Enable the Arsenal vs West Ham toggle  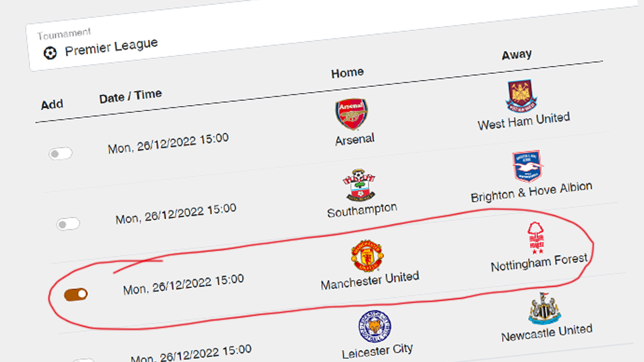60,153
